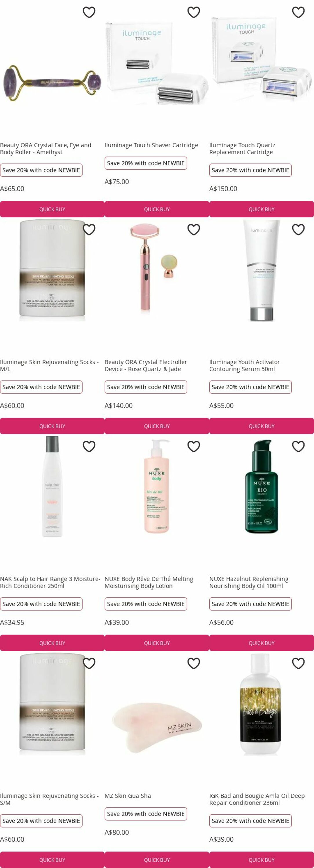Viewport: 314px width, 868px height.
Task: Save Iluminage Skin Rejuvenating Socks M/L to wishlist
Action: point(89,229)
